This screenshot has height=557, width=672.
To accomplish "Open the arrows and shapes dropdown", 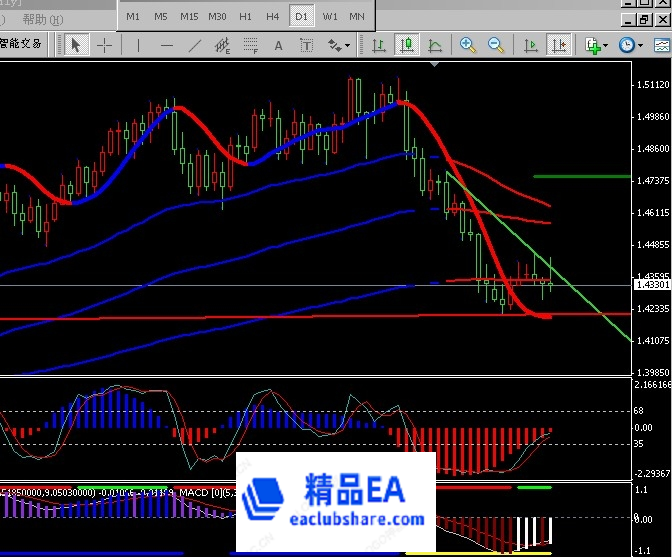I will coord(340,45).
